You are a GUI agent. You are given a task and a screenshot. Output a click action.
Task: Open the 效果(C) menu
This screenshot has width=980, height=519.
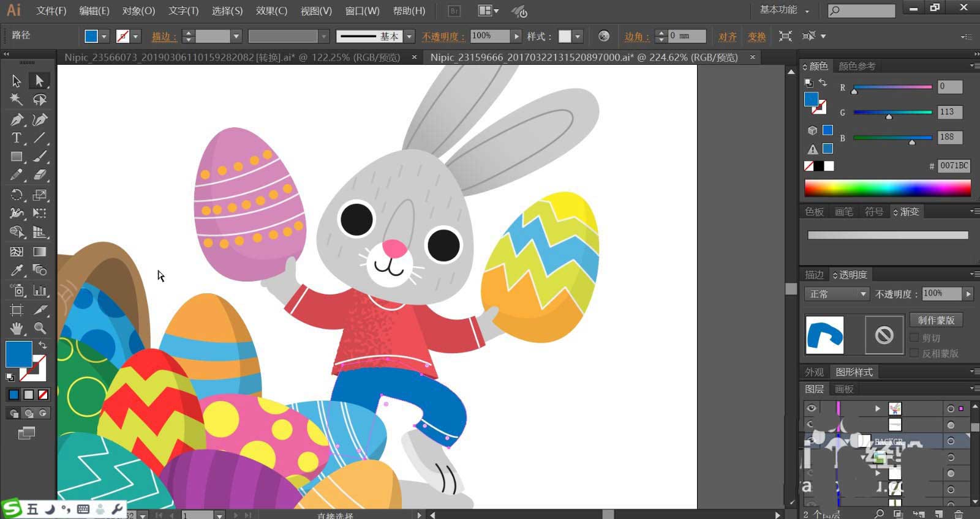(x=271, y=11)
